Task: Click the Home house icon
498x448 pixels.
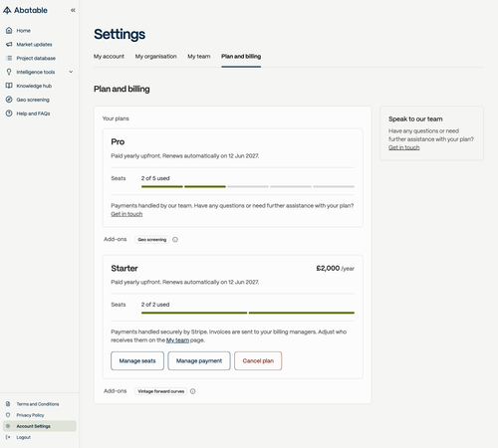Action: click(9, 31)
